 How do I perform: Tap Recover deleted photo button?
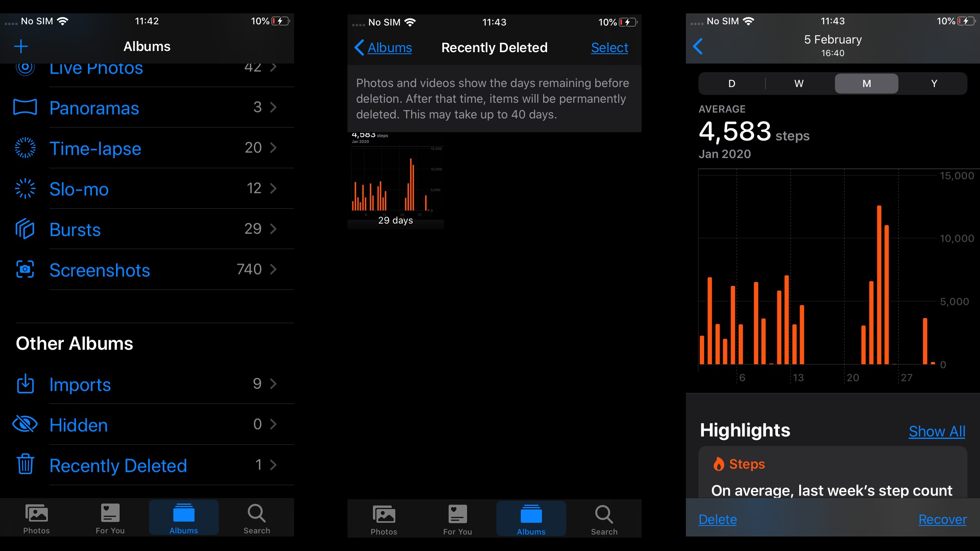(x=942, y=518)
